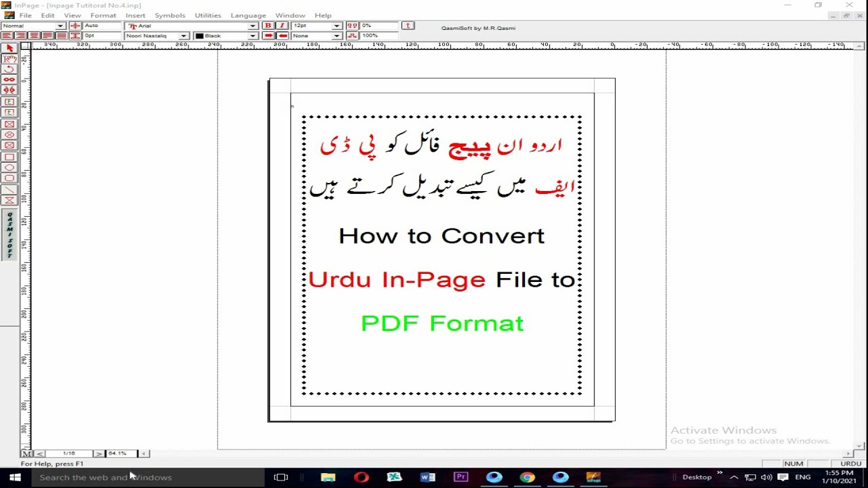This screenshot has width=868, height=488.
Task: Open the Edit menu
Action: click(x=47, y=15)
